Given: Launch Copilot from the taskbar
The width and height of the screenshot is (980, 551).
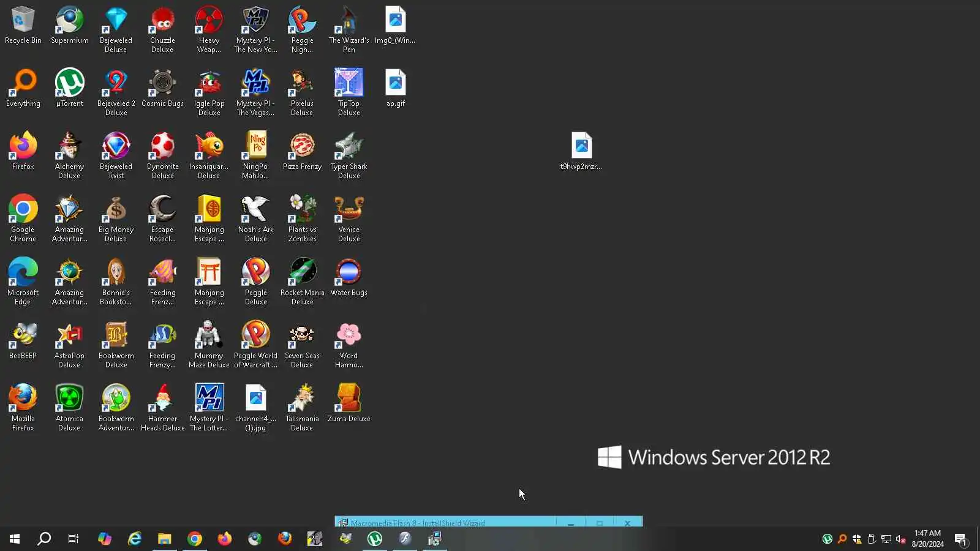Looking at the screenshot, I should tap(105, 539).
